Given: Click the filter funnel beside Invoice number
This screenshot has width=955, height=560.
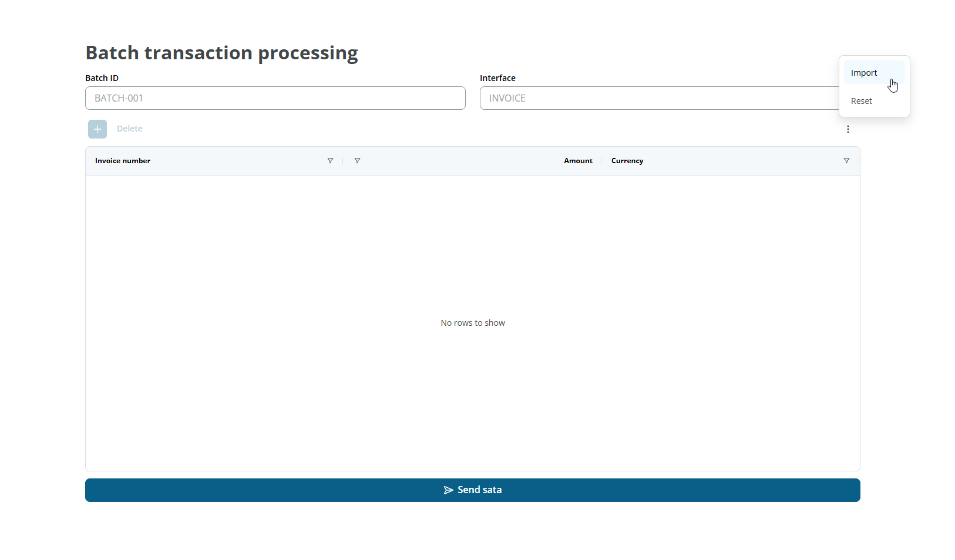Looking at the screenshot, I should coord(331,160).
